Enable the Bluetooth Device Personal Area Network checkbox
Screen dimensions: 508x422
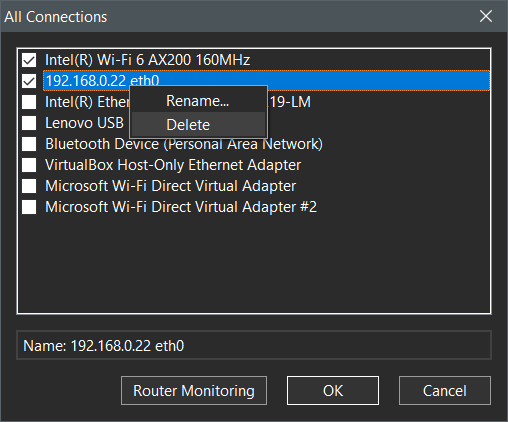point(29,144)
